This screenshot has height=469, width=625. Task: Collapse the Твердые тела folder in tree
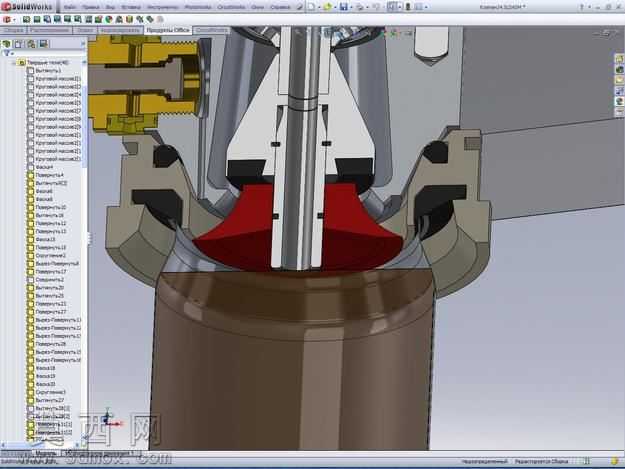[16, 62]
